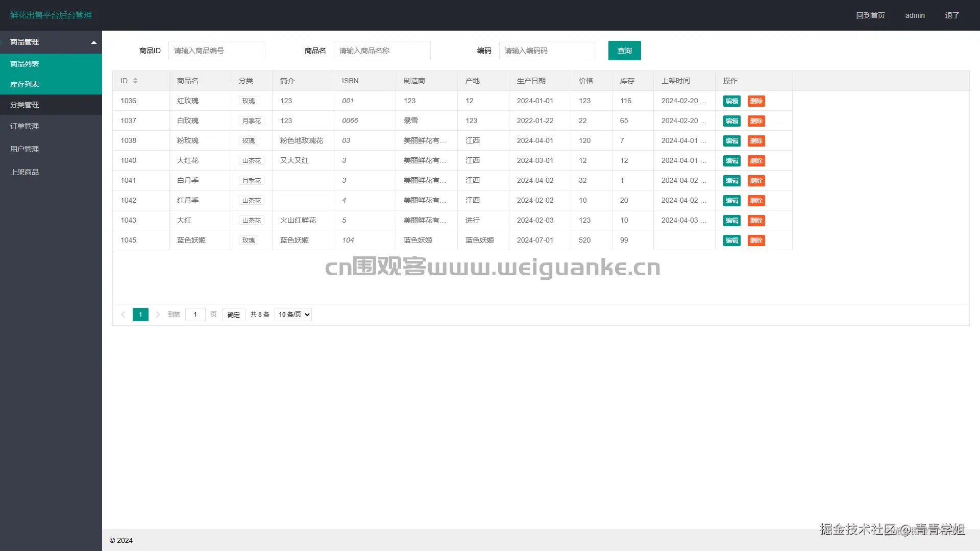Select page 1 in pagination
Screen dimensions: 980x551
[140, 315]
